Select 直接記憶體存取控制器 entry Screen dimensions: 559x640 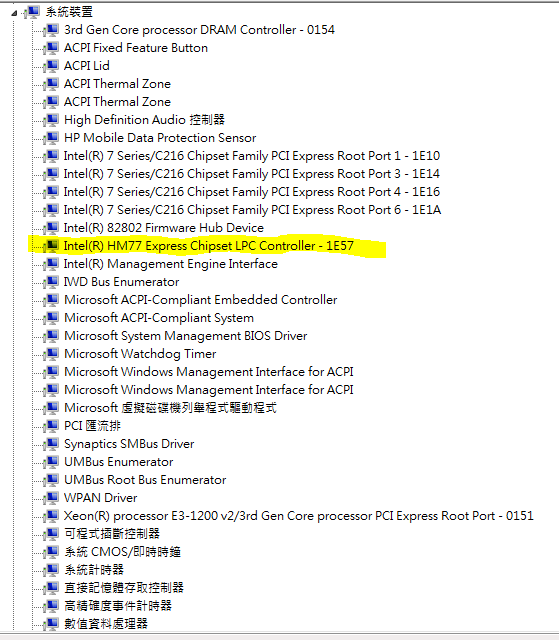[124, 587]
